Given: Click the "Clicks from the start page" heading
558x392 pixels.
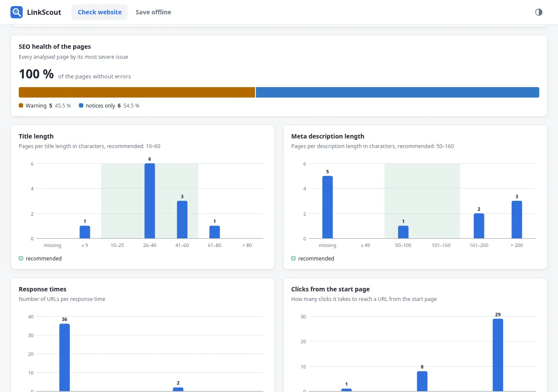Looking at the screenshot, I should coord(330,289).
